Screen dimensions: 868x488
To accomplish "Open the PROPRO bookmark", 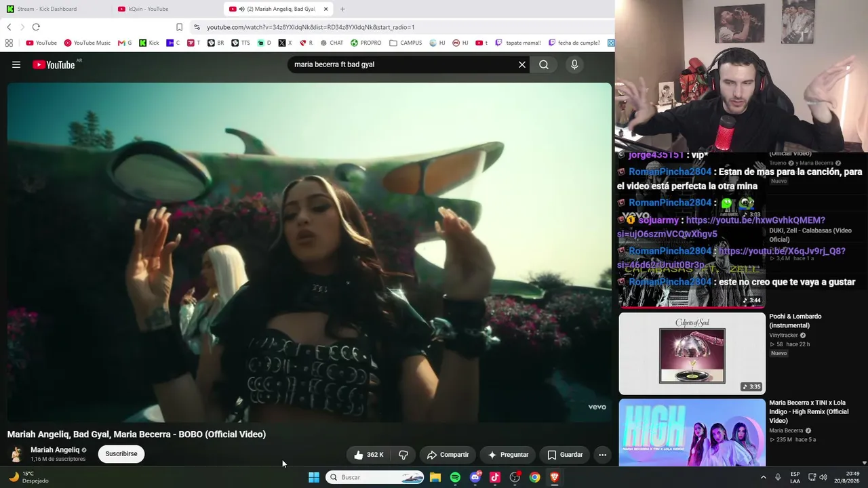I will [x=366, y=43].
